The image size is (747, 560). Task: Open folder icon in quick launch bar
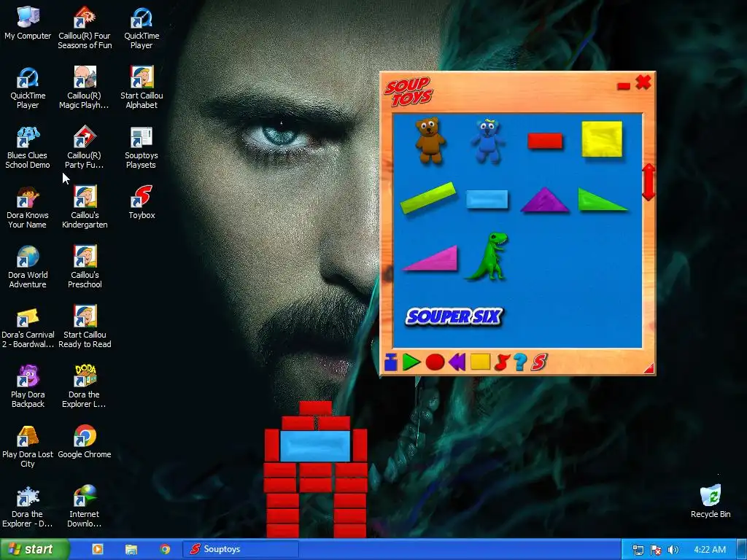click(x=131, y=550)
